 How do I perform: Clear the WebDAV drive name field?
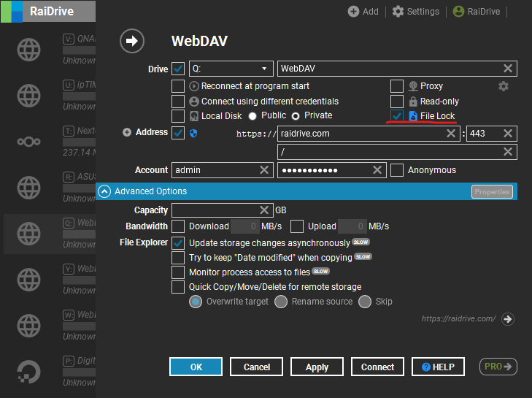click(x=508, y=69)
